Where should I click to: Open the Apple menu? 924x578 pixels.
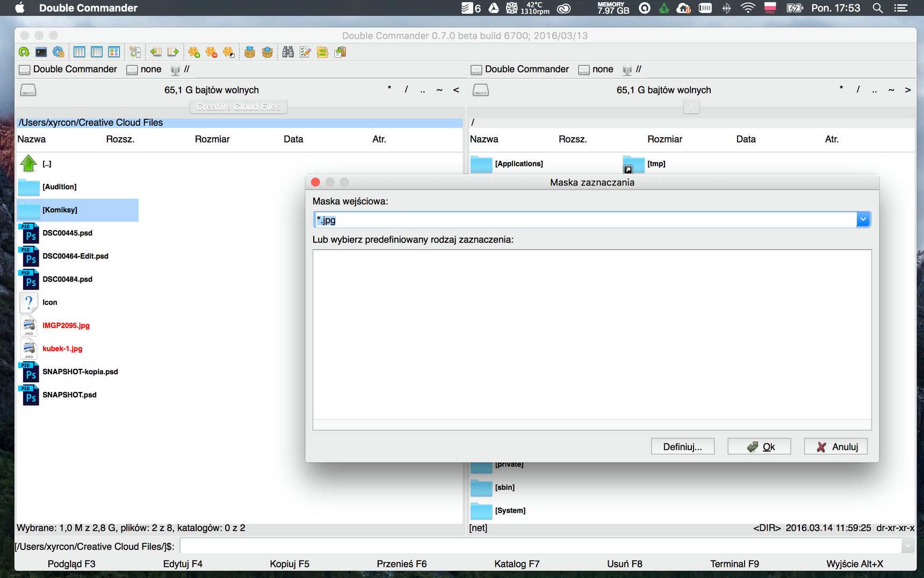[x=20, y=8]
